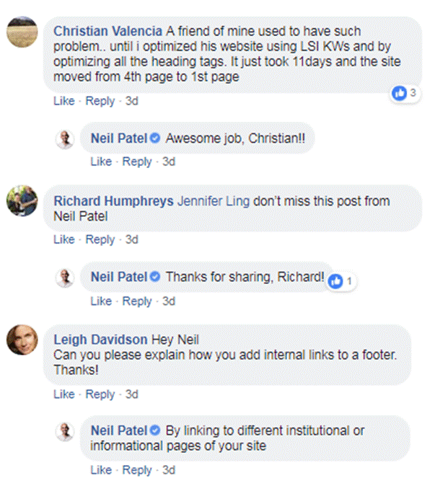Reply to Christian Valencia's comment
The height and width of the screenshot is (486, 448).
coord(100,102)
